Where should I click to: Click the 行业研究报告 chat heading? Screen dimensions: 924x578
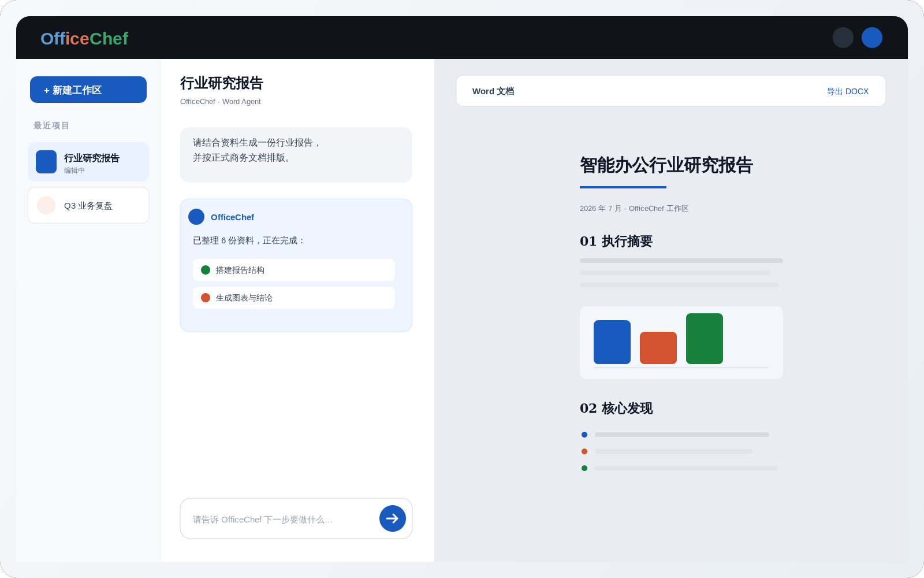coord(222,83)
